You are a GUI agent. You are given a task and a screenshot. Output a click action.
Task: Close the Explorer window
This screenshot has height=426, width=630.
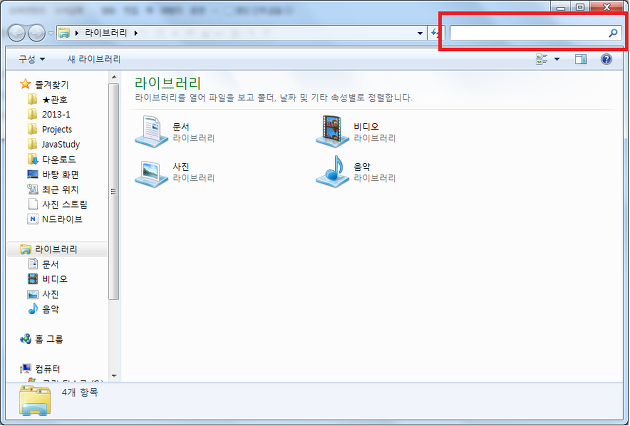607,7
